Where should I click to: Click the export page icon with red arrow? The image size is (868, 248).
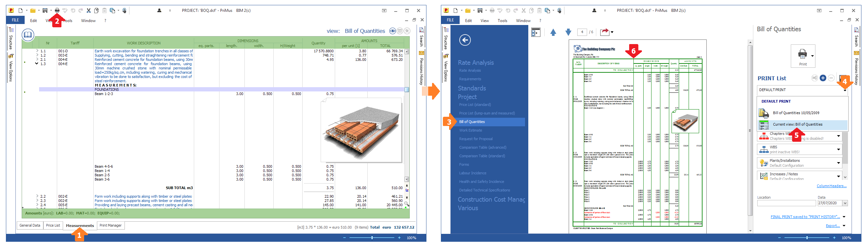click(x=605, y=32)
